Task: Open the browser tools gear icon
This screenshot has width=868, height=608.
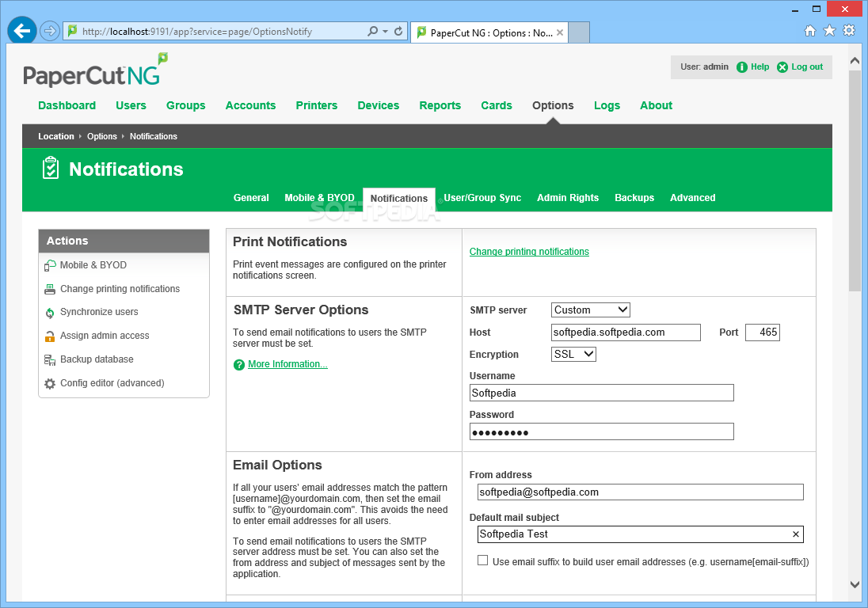Action: point(849,30)
